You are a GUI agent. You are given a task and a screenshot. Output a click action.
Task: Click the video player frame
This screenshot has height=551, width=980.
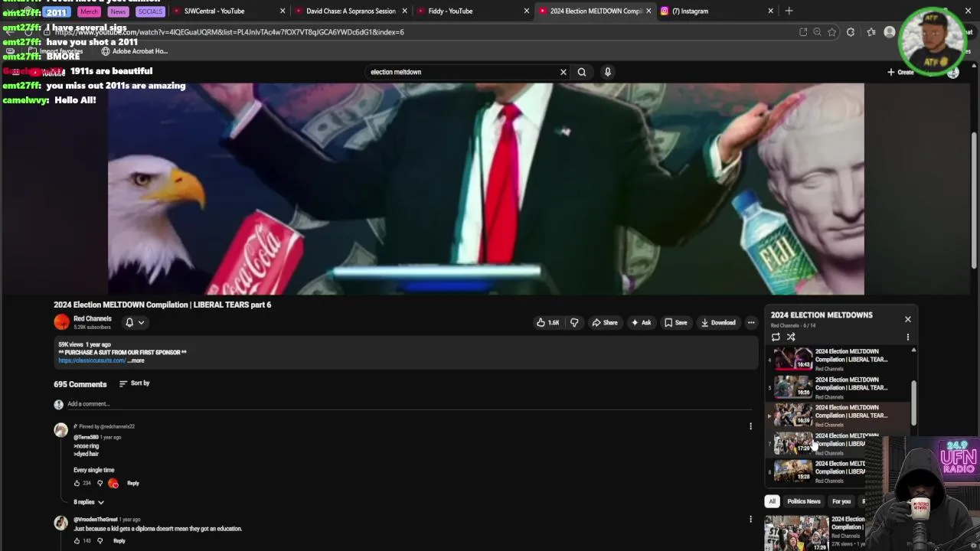click(x=485, y=187)
